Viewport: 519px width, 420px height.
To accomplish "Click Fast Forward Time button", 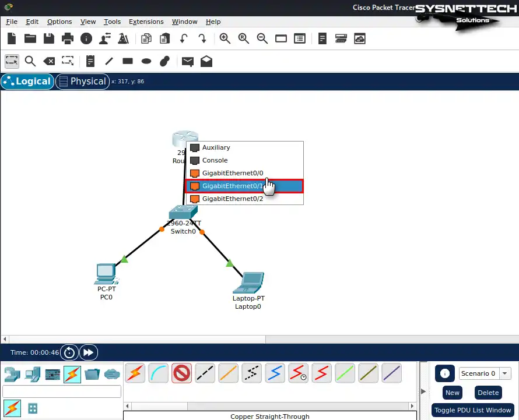I will point(89,352).
